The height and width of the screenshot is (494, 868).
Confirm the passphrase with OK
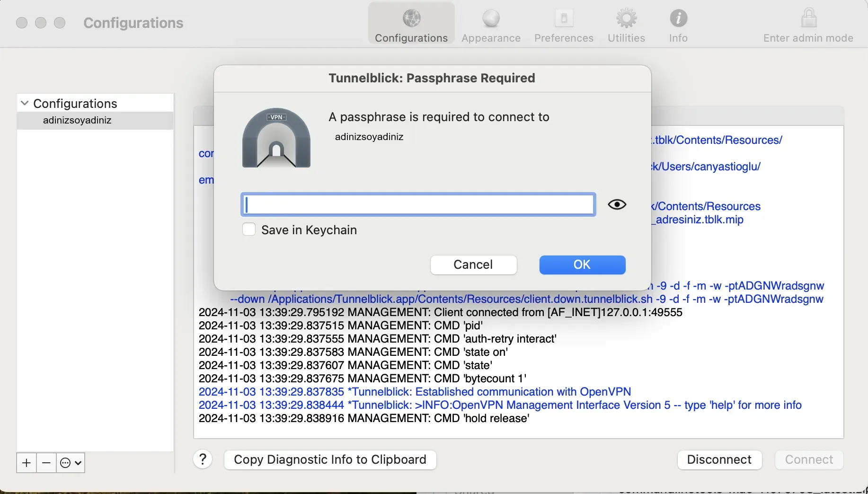(x=582, y=265)
